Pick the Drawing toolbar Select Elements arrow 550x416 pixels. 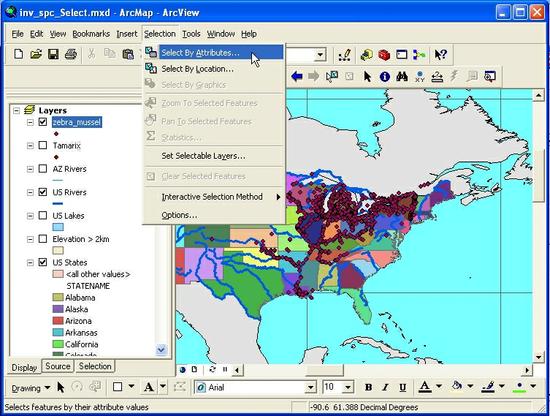coord(61,387)
